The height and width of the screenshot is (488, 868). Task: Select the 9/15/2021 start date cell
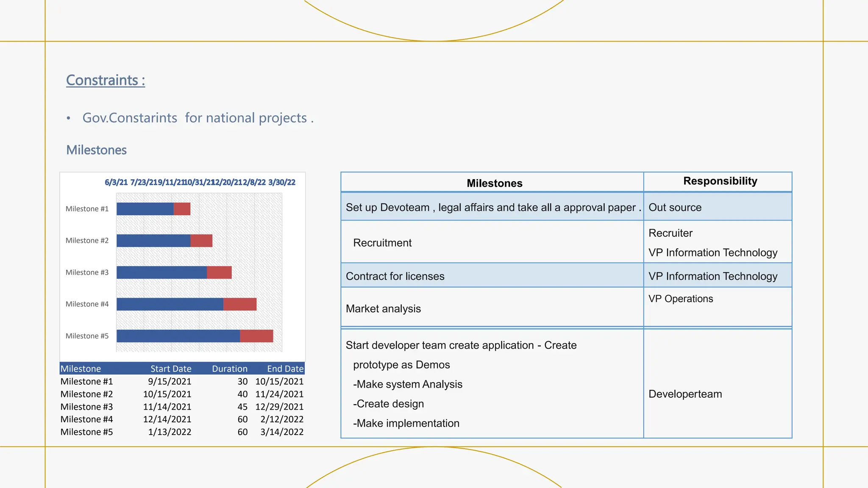170,382
